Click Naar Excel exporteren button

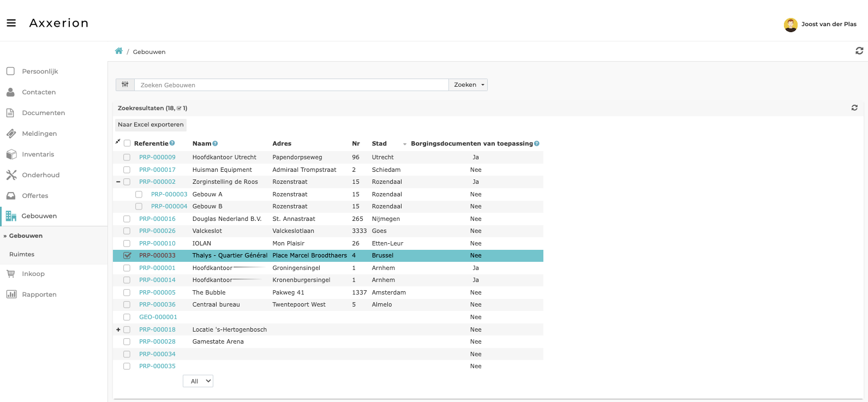point(151,124)
